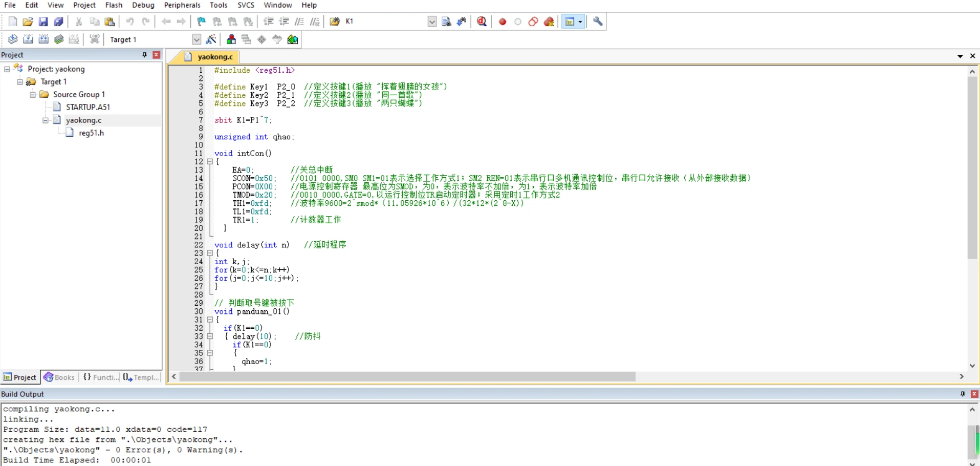Viewport: 980px width, 466px height.
Task: Rebuild all target files icon
Action: [43, 39]
